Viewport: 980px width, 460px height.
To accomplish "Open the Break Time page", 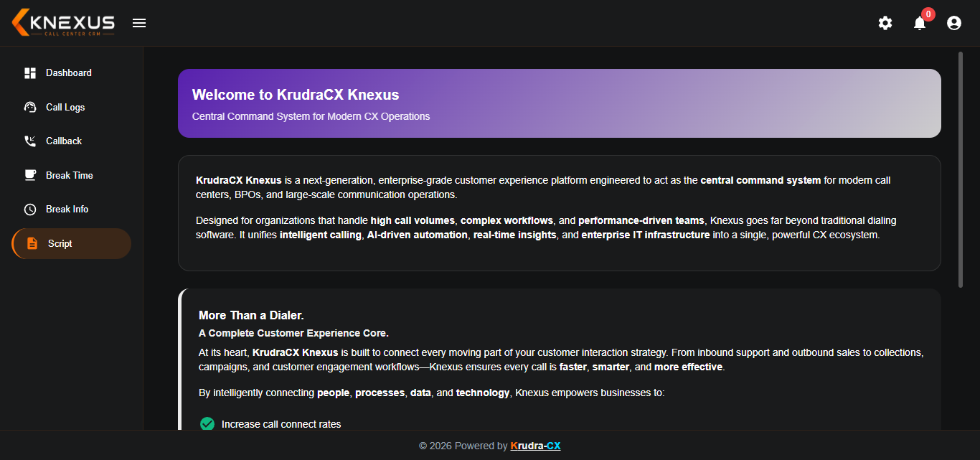I will [x=72, y=175].
